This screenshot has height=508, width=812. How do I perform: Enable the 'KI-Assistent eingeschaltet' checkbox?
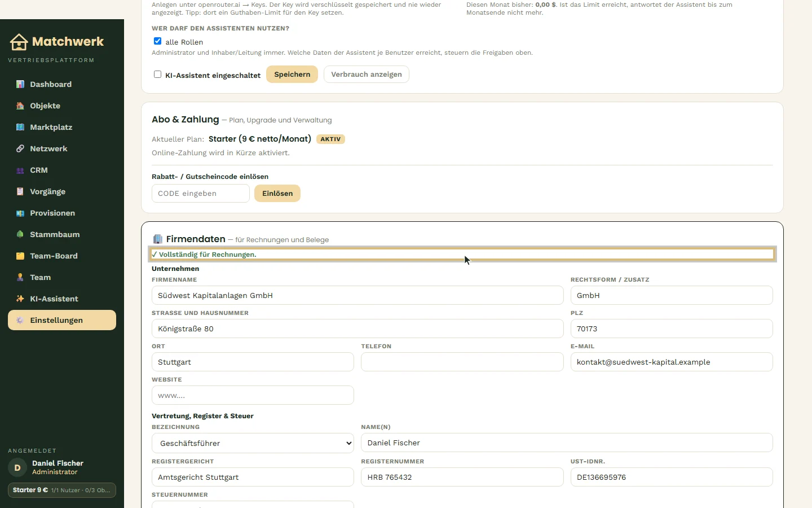[157, 75]
